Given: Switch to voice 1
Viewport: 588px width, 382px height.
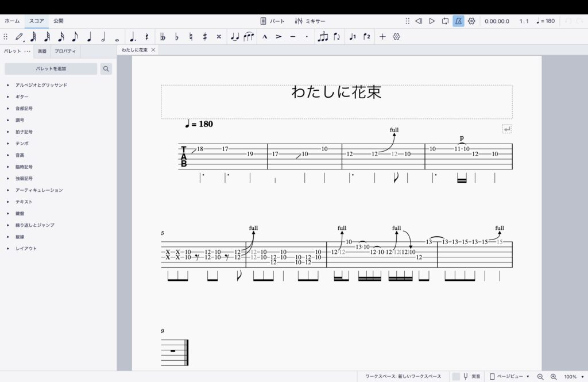Looking at the screenshot, I should (353, 37).
